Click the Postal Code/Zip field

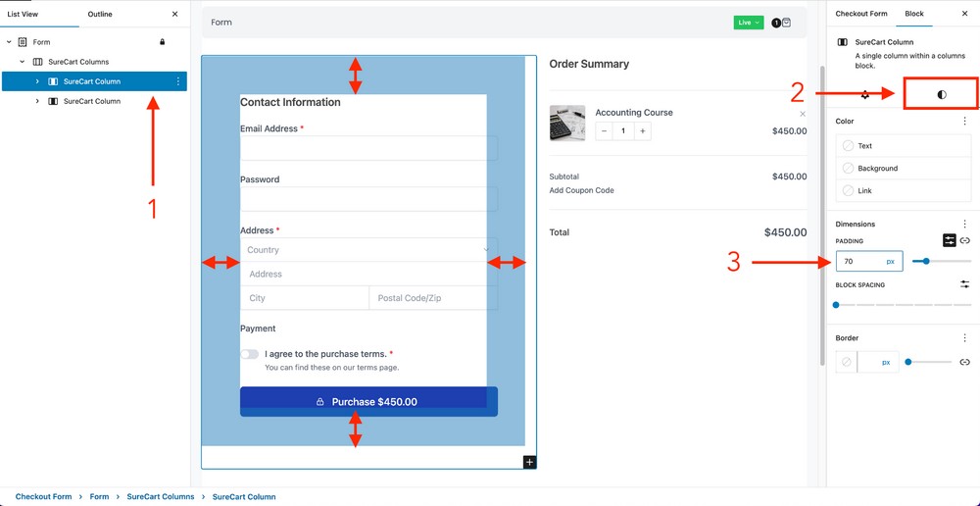pyautogui.click(x=434, y=298)
